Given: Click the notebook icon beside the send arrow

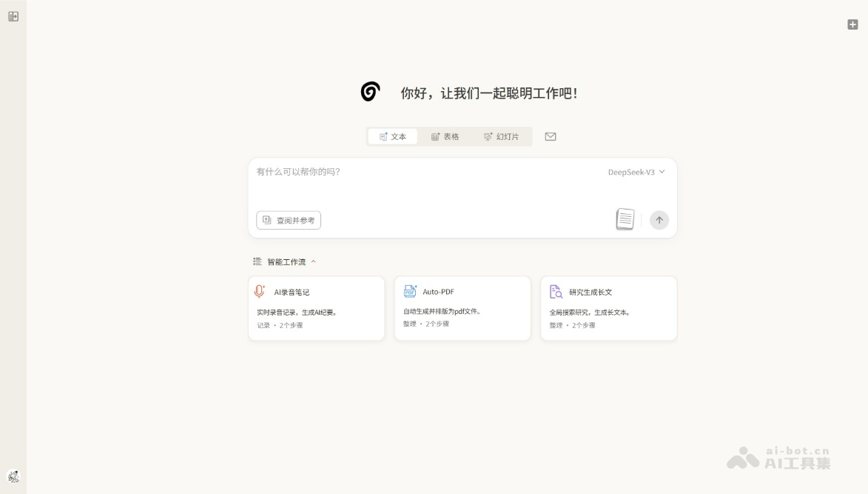Looking at the screenshot, I should click(624, 218).
